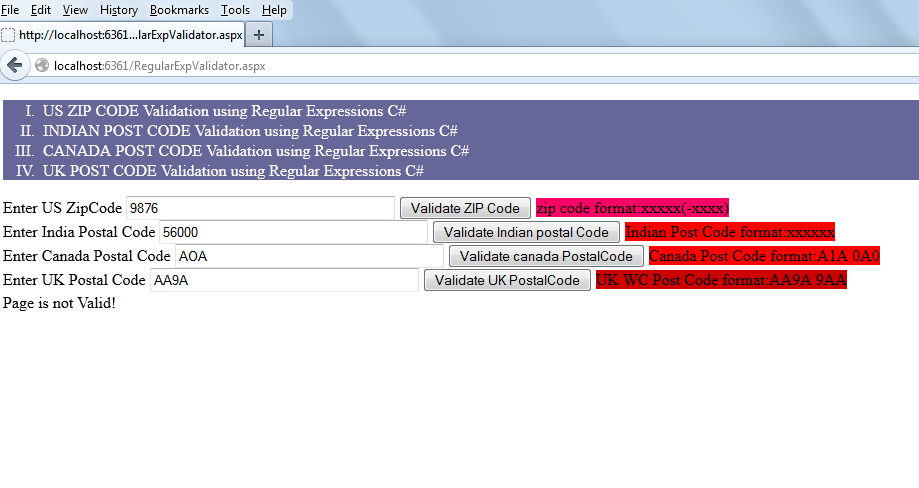Click the 'Canada Post Code format:A1A 0A0' message
The height and width of the screenshot is (488, 919).
[x=764, y=256]
